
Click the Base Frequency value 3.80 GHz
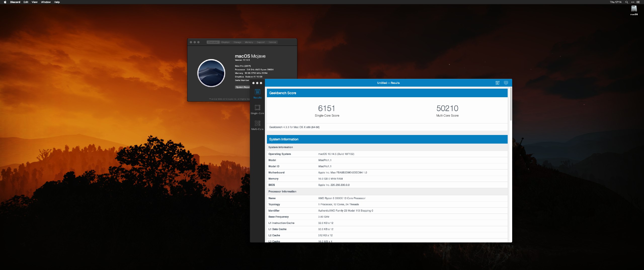click(324, 217)
